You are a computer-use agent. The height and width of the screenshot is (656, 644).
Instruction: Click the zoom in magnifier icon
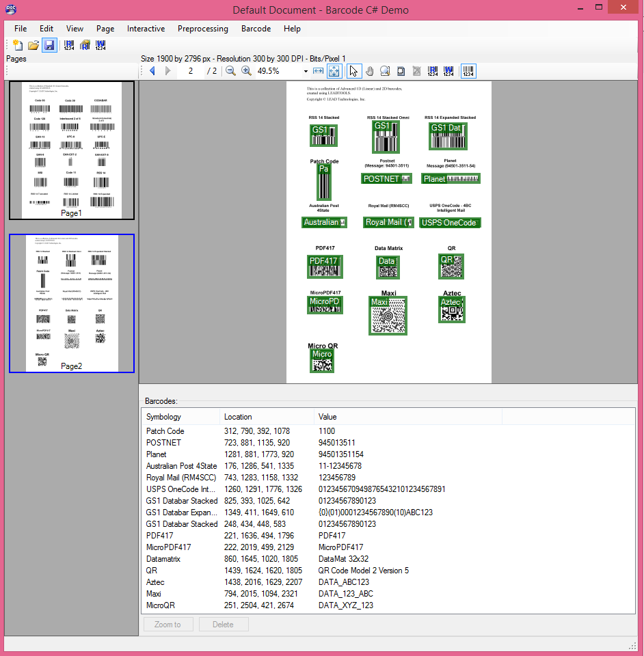pyautogui.click(x=247, y=71)
